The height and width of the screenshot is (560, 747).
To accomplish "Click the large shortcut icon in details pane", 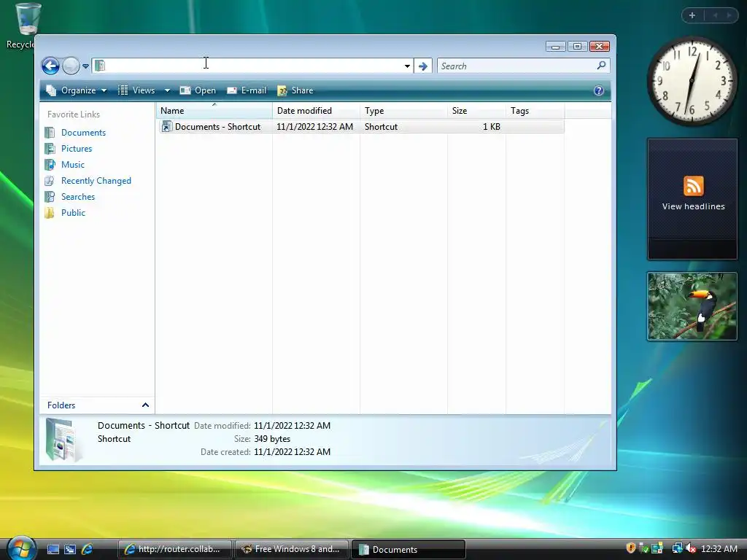I will (x=63, y=439).
